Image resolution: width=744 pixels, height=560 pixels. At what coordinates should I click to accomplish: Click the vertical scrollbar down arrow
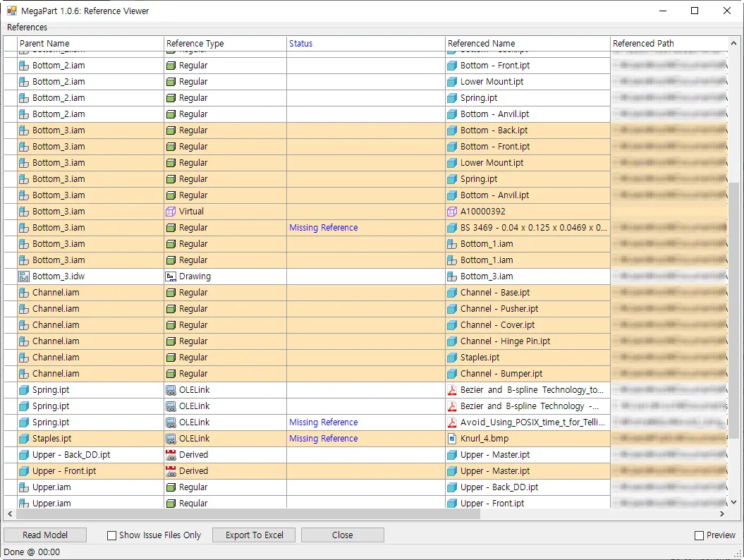click(733, 502)
